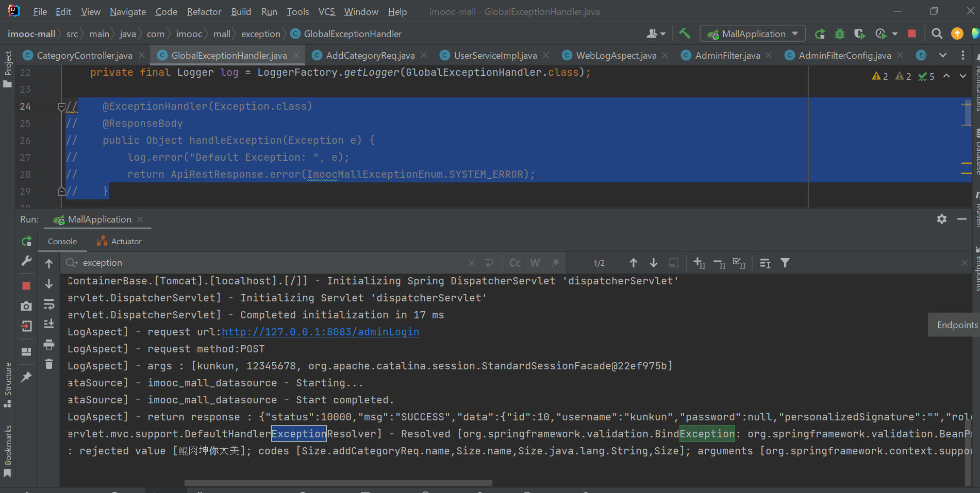The image size is (980, 493).
Task: Open the Navigate menu
Action: click(x=128, y=11)
